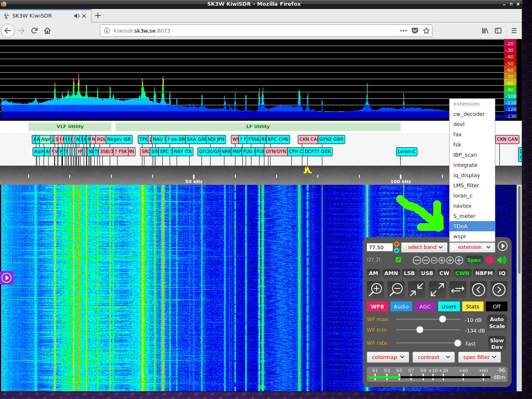Screen dimensions: 532x399
Task: Page waterfall left with the circled left-arrow icon
Action: pos(478,290)
